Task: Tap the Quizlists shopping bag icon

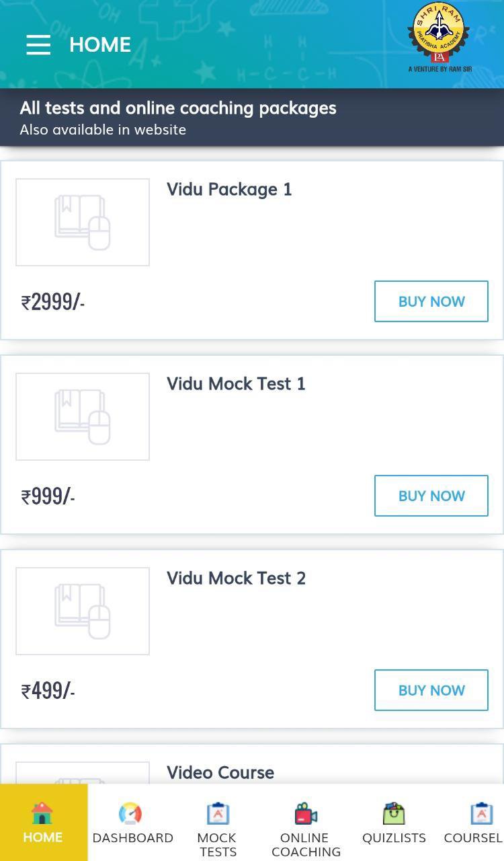Action: pyautogui.click(x=394, y=813)
